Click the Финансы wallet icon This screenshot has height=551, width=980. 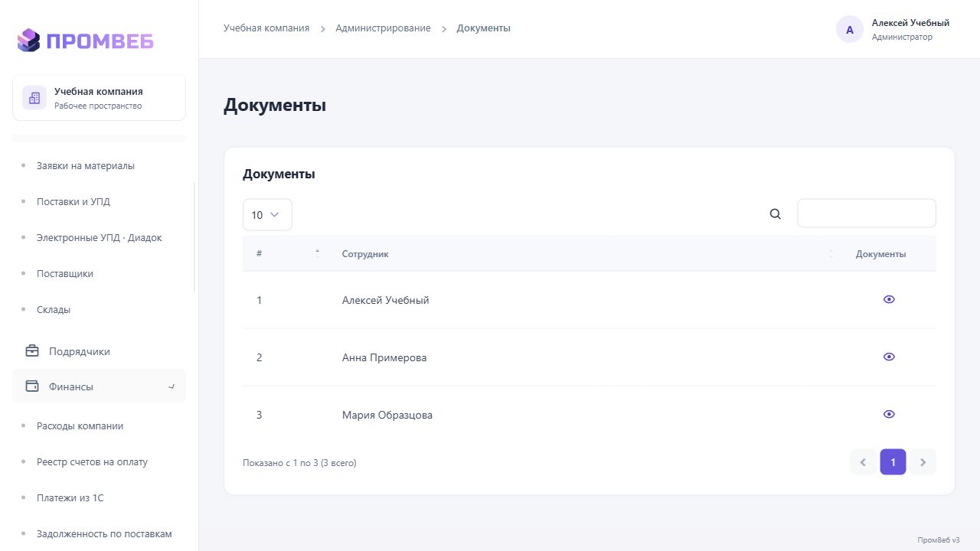32,386
